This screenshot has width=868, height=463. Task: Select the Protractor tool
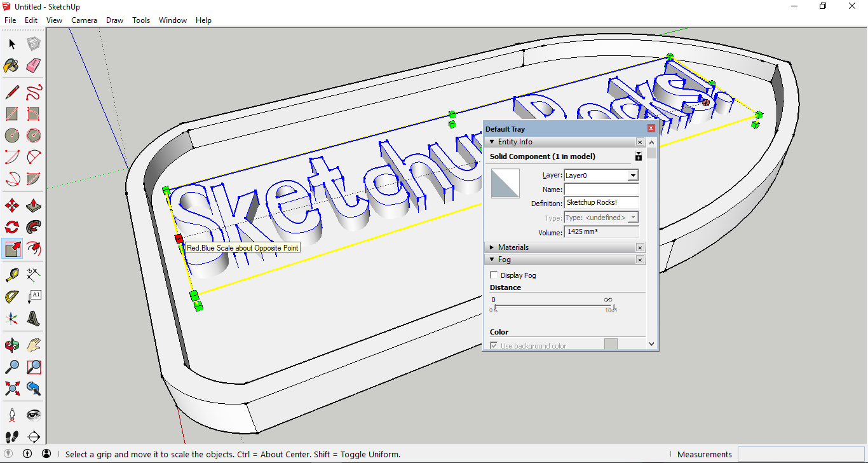click(x=12, y=297)
